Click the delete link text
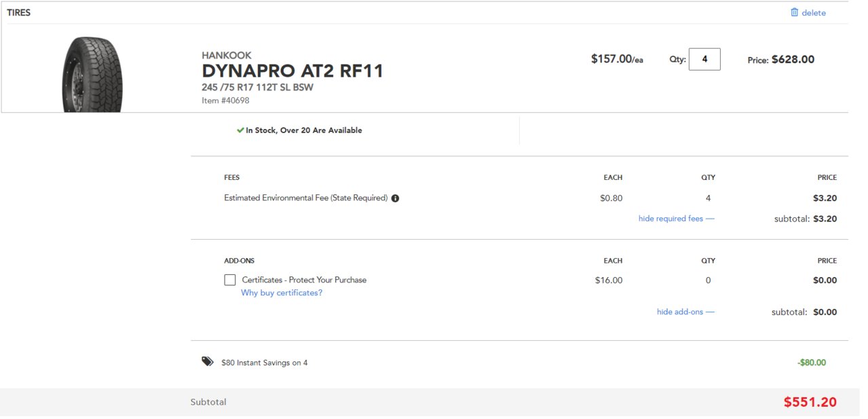The height and width of the screenshot is (419, 868). 814,13
